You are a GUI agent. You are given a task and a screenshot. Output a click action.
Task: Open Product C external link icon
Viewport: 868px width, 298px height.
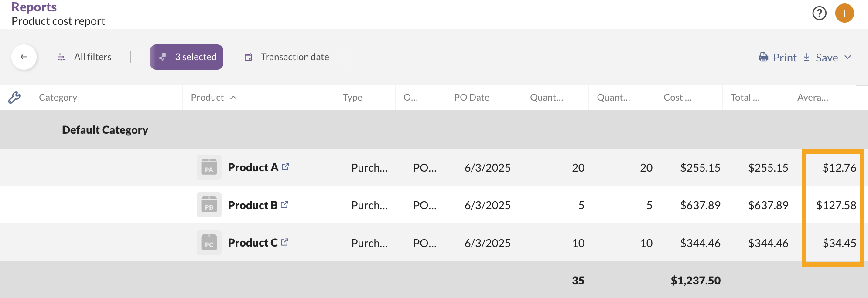pyautogui.click(x=284, y=242)
